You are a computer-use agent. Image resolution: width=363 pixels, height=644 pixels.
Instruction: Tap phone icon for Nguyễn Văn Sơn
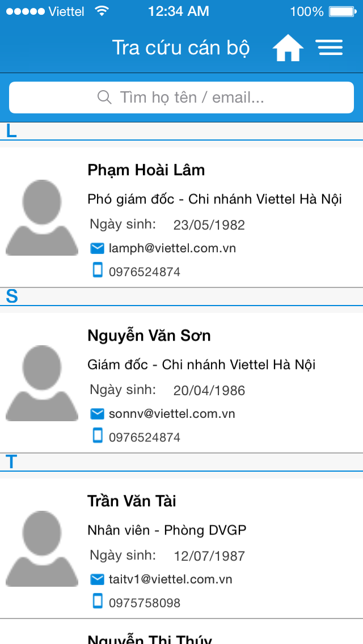(98, 436)
